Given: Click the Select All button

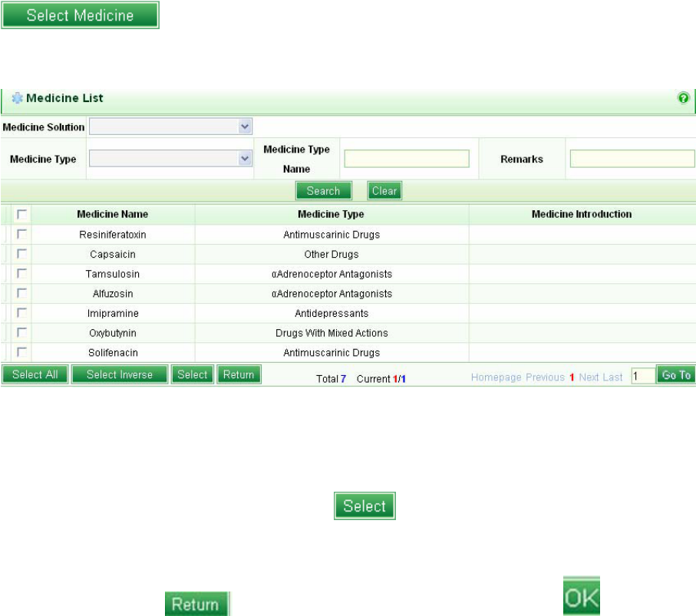Looking at the screenshot, I should 35,374.
